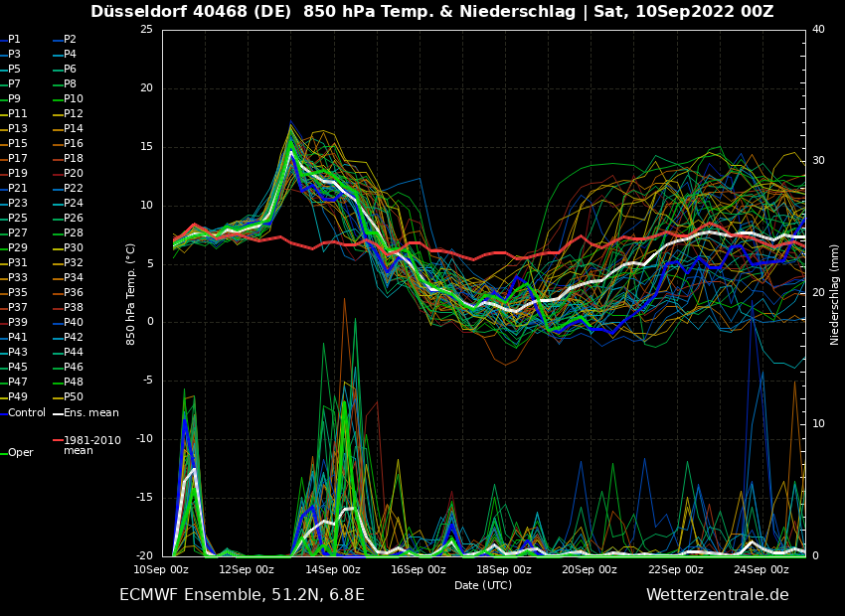The height and width of the screenshot is (616, 845).
Task: Select P25 in the legend list
Action: (18, 219)
